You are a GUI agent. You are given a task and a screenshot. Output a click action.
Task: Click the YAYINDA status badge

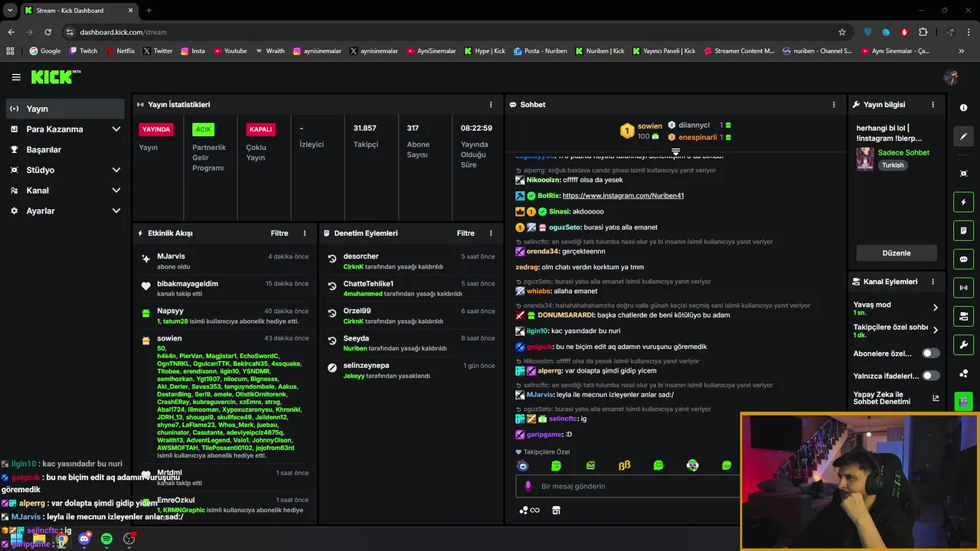pyautogui.click(x=156, y=129)
